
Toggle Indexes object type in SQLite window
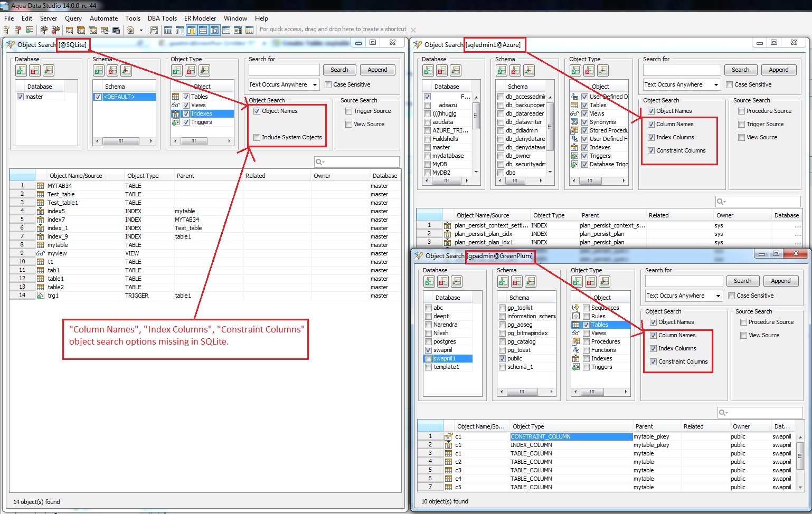[186, 113]
